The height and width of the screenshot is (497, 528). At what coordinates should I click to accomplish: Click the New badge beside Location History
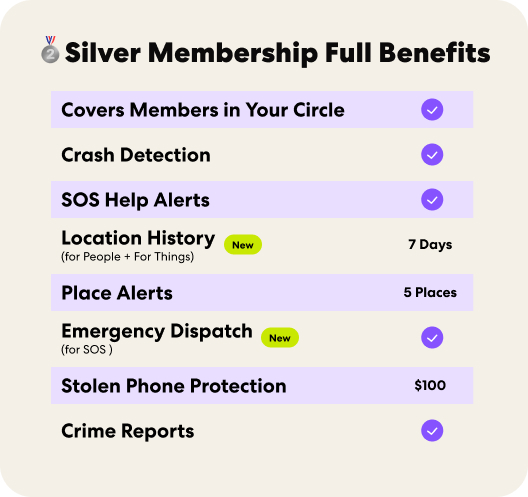(x=243, y=245)
